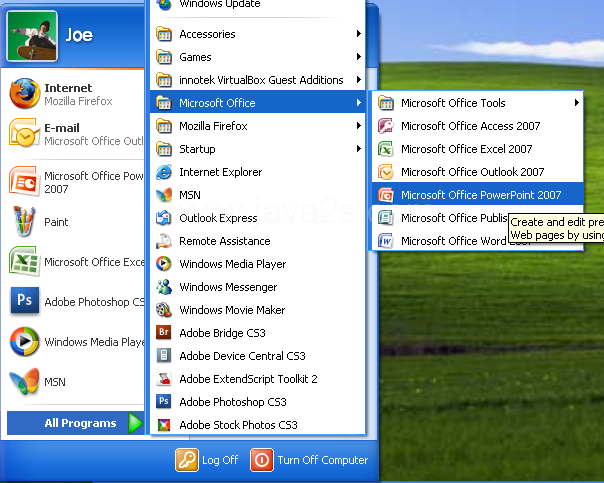Click the Adobe ExtendScript Toolkit 2 icon

(164, 379)
